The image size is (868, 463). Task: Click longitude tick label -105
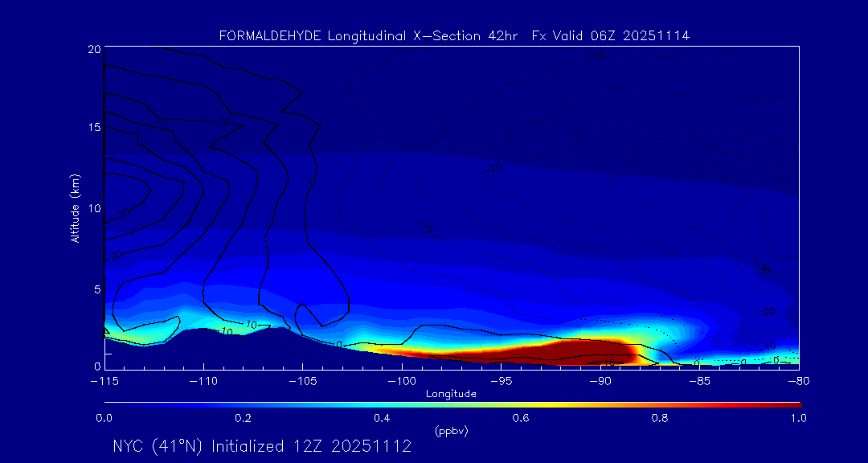click(x=303, y=381)
